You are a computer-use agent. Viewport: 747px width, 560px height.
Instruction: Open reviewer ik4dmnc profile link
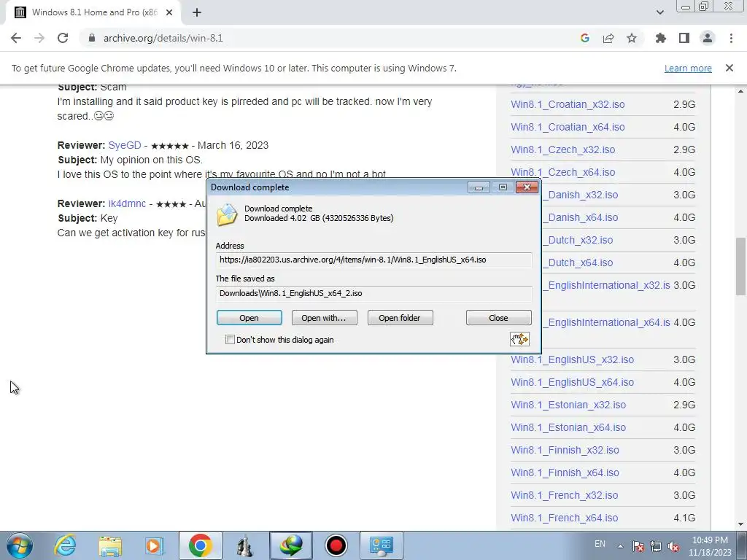[x=127, y=203]
